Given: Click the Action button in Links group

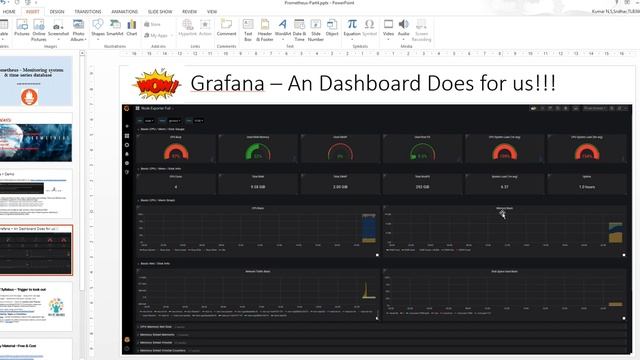Looking at the screenshot, I should tap(205, 29).
